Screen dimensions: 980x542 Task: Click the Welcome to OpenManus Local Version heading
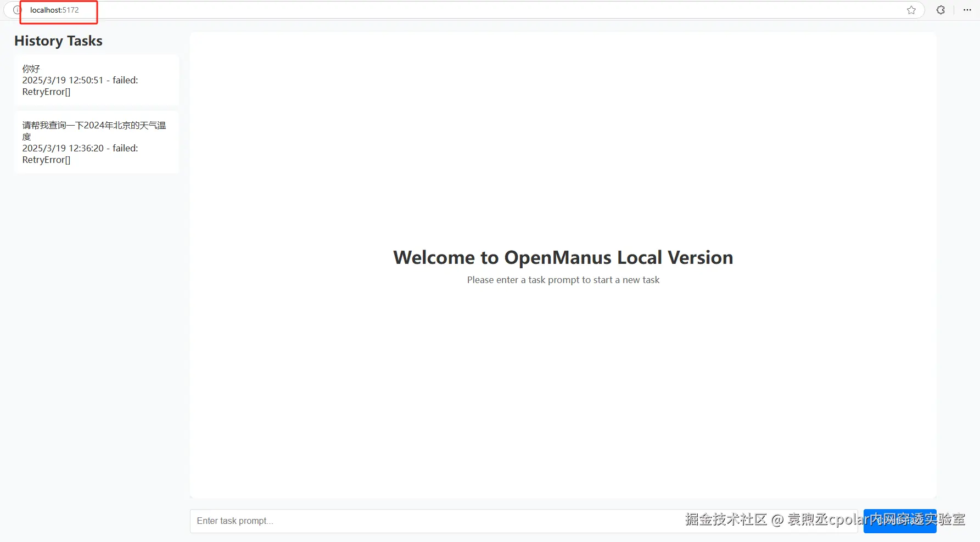click(563, 257)
